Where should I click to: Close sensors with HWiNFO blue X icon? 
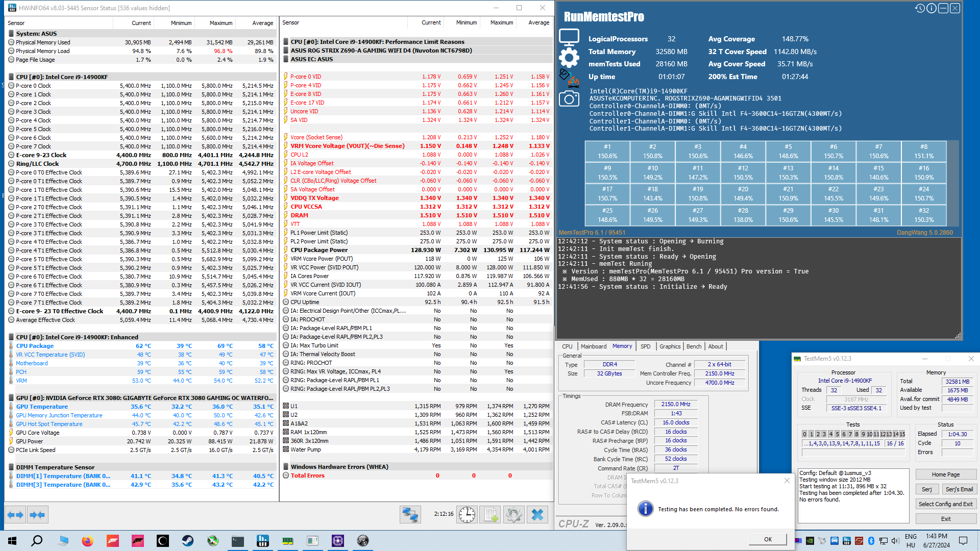(537, 515)
